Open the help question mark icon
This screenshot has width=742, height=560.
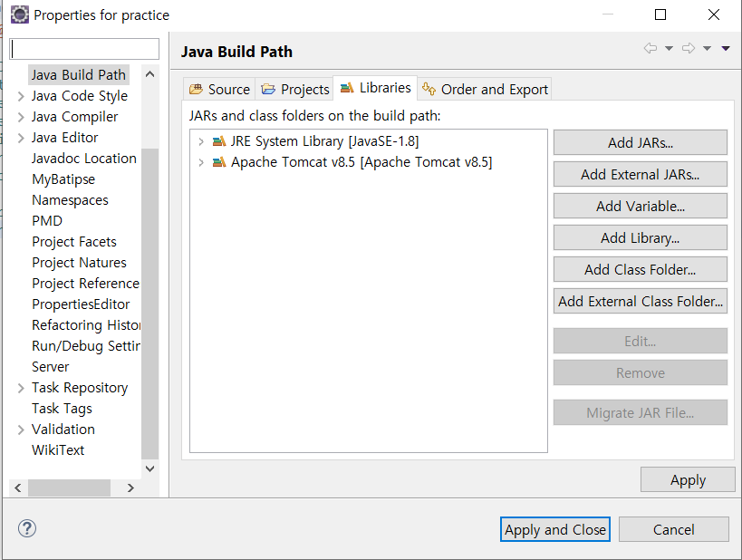coord(27,528)
